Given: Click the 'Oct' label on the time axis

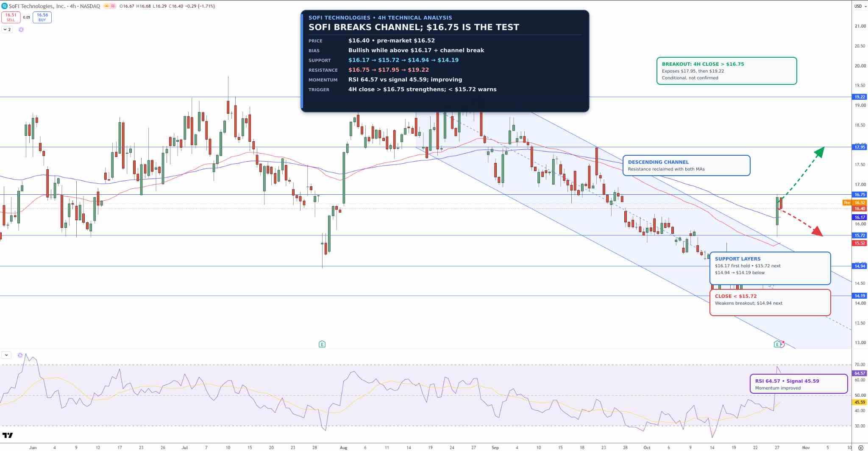Looking at the screenshot, I should [x=647, y=448].
